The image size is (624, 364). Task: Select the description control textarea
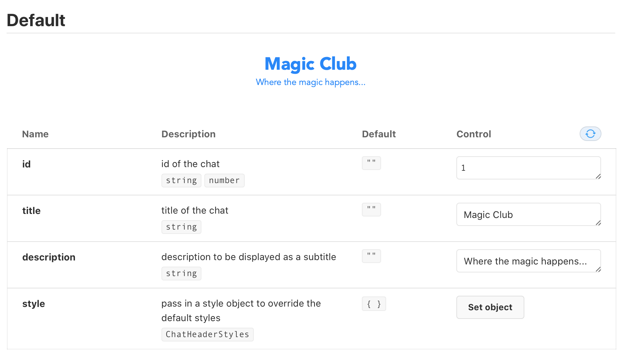[x=528, y=261]
